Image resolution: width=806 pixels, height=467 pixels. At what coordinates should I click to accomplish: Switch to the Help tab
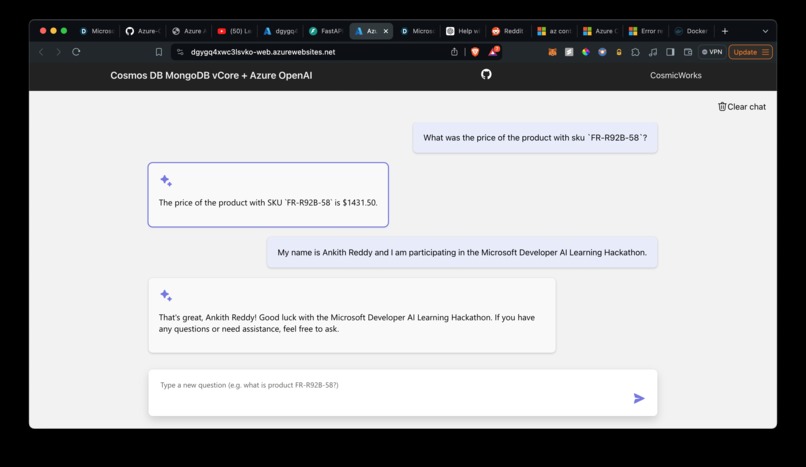tap(463, 31)
